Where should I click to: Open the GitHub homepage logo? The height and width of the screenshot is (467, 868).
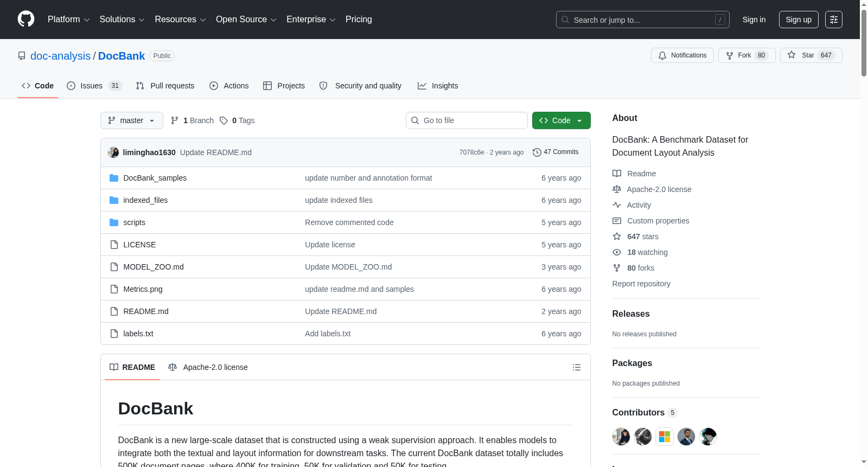(x=26, y=19)
